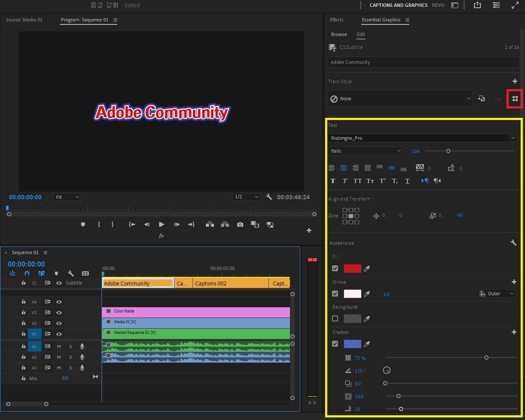Switch to Source: Media 01 tab
Image resolution: width=525 pixels, height=420 pixels.
point(24,20)
